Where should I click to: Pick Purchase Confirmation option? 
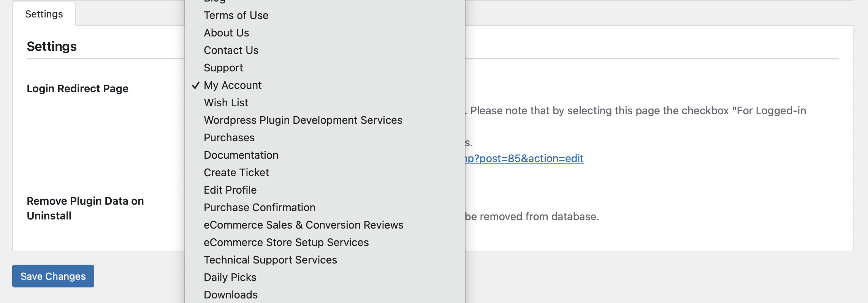click(x=325, y=207)
